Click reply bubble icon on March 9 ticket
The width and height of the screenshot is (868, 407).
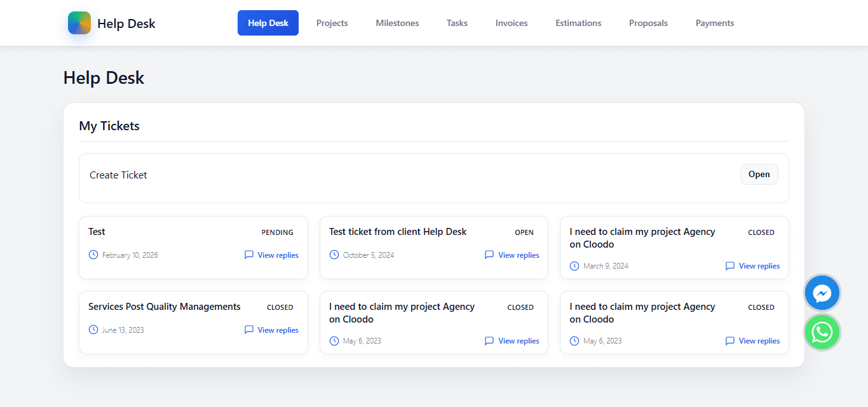pos(730,266)
